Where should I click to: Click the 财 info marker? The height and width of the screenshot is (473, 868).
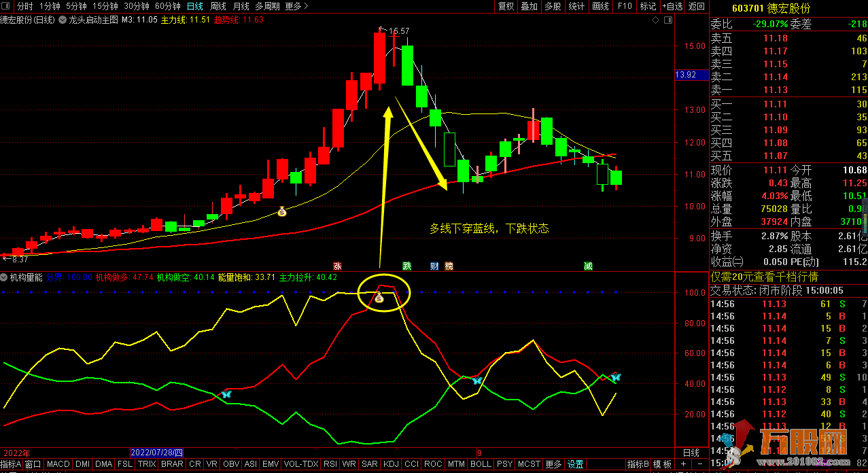(435, 266)
